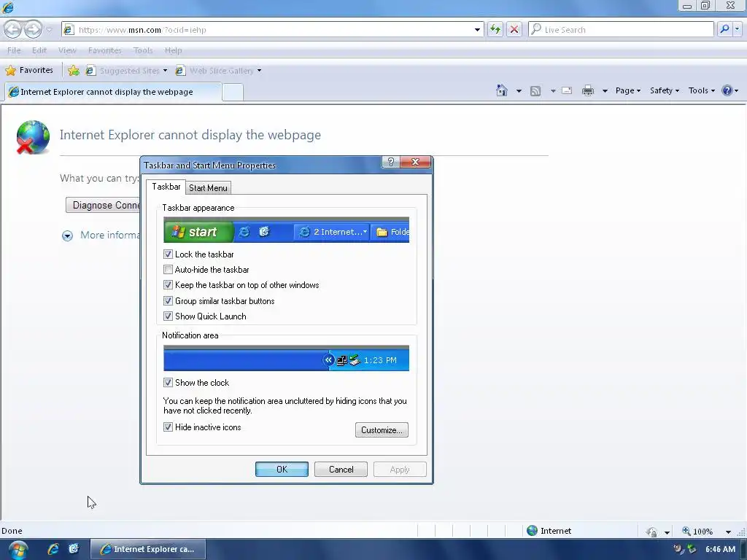Screen dimensions: 747x560
Task: Click the second Quick Launch icon
Action: (x=74, y=549)
